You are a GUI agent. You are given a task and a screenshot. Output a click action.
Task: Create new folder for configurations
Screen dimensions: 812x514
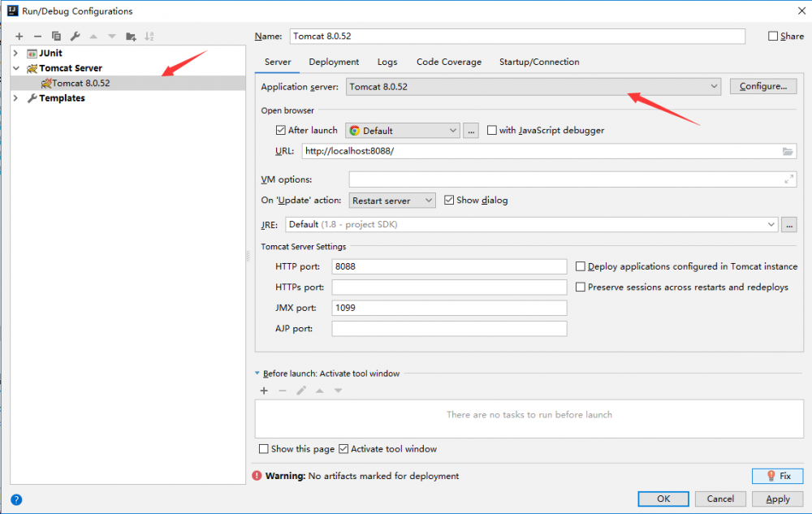131,37
